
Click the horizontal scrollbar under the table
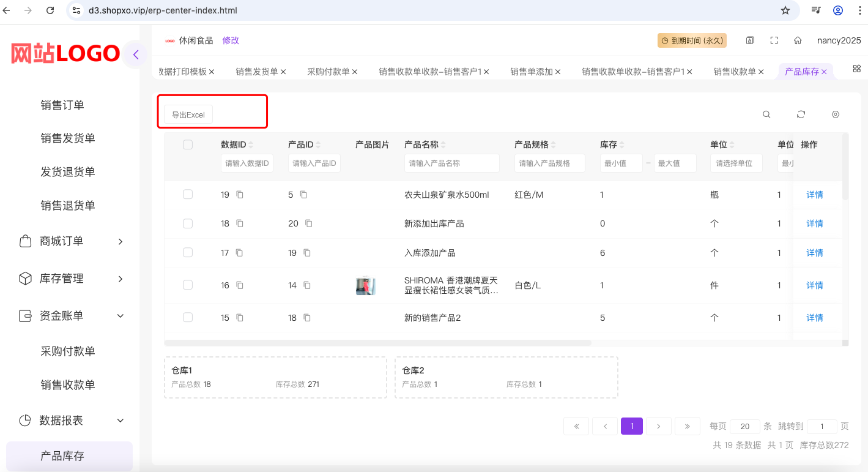point(378,343)
